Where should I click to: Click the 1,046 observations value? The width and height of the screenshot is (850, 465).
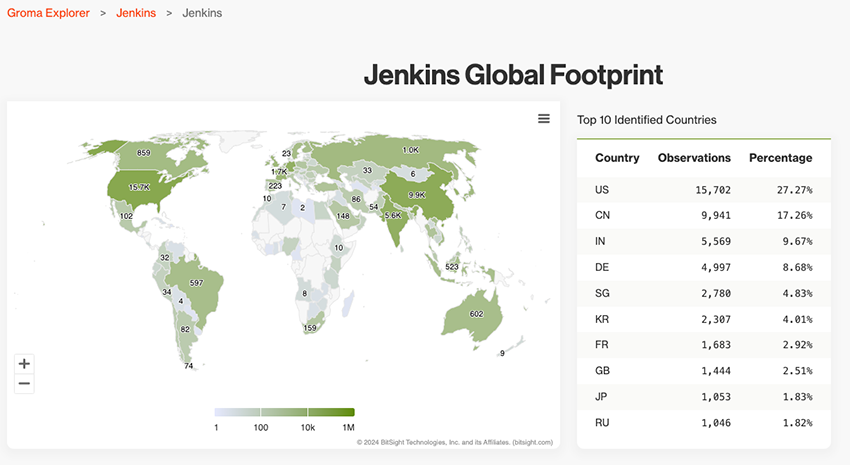coord(716,423)
